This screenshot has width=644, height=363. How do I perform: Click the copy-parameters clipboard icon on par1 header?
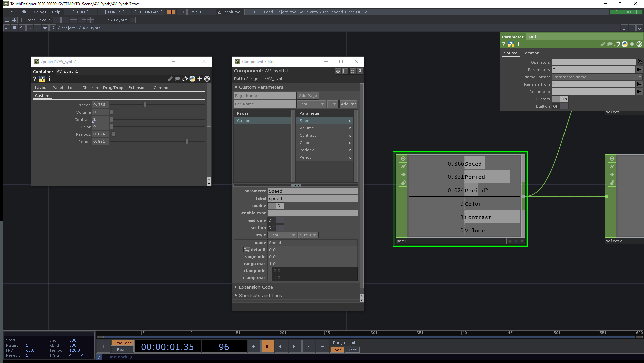pyautogui.click(x=617, y=44)
